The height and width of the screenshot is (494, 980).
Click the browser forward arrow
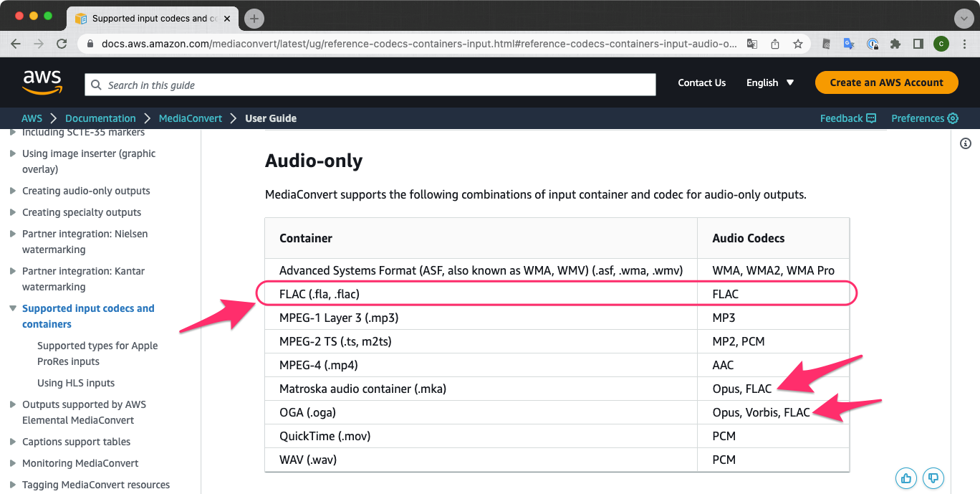click(39, 44)
